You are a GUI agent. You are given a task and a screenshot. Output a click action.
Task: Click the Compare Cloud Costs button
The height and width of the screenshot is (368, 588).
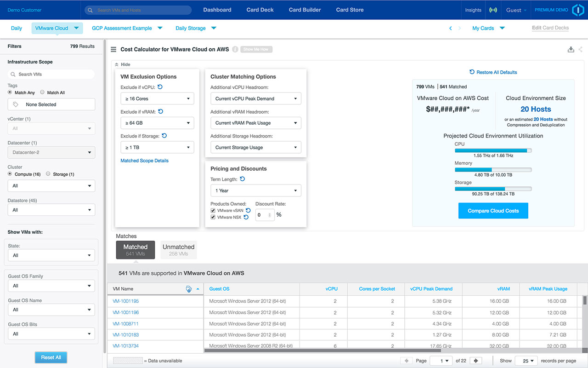point(493,211)
